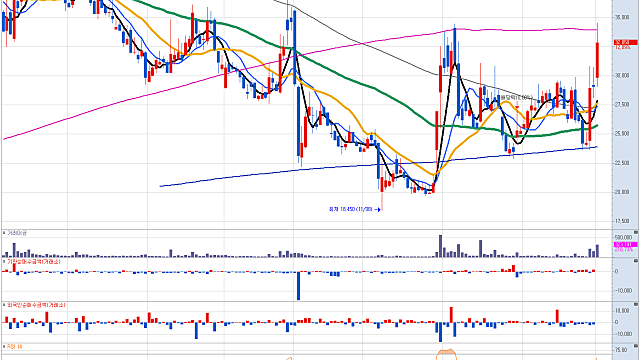
Task: Select the 기관순매수금액(거래소) indicator label
Action: point(34,262)
